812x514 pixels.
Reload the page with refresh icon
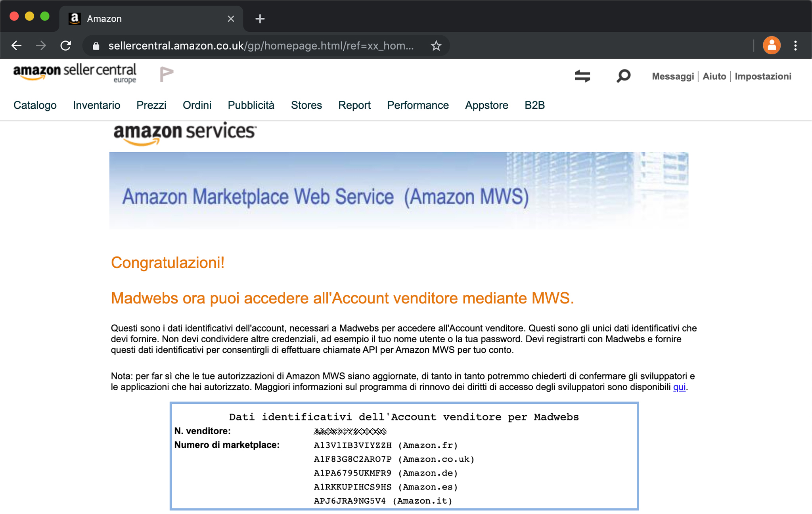[x=66, y=46]
